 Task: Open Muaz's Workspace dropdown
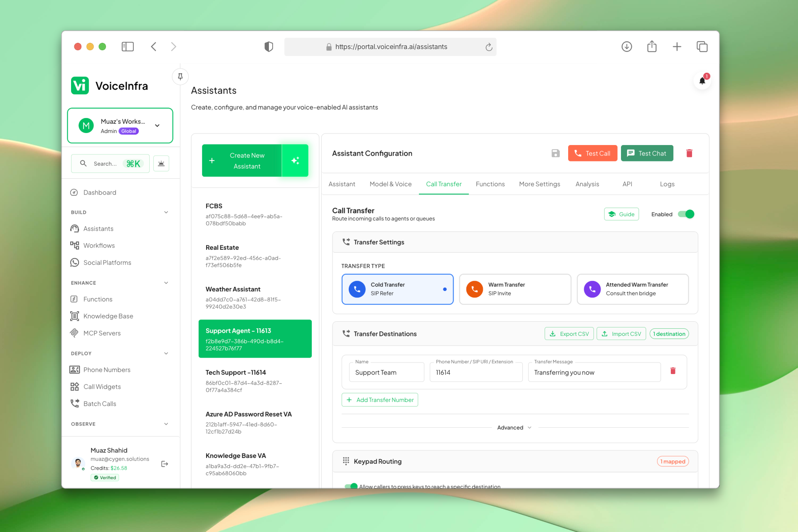click(x=120, y=126)
